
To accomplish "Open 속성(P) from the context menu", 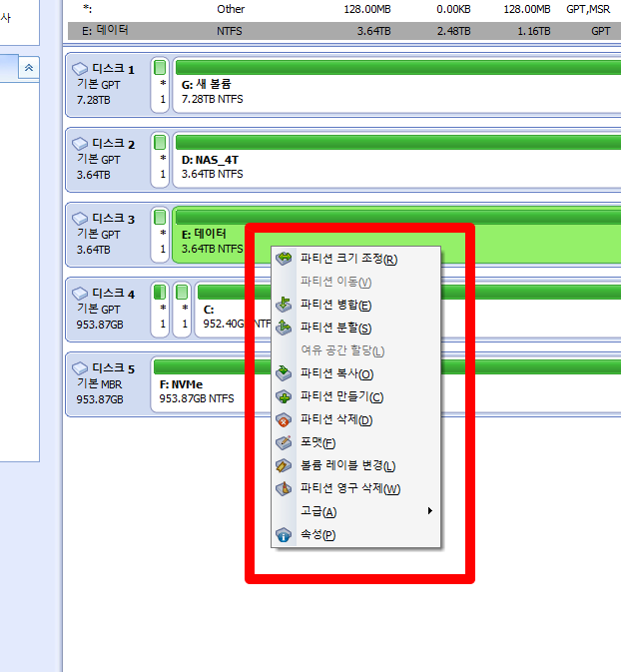I will [x=355, y=535].
